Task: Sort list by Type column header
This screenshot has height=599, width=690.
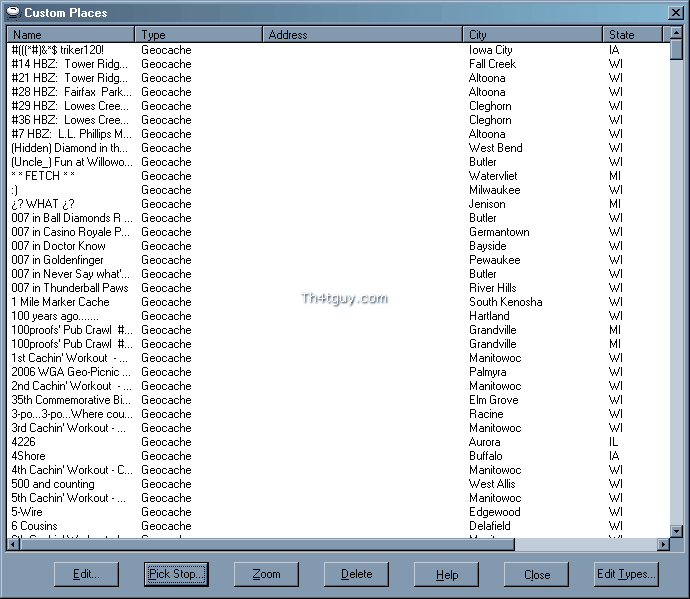Action: [x=199, y=34]
